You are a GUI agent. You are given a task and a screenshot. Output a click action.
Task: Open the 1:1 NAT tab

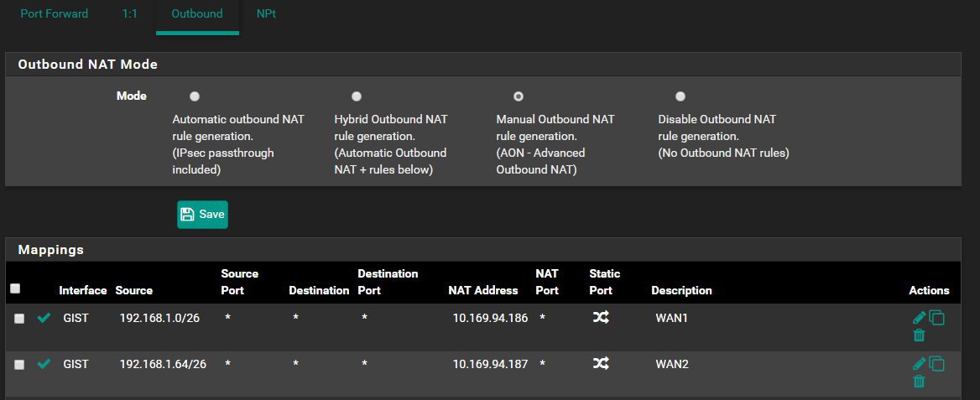[129, 13]
